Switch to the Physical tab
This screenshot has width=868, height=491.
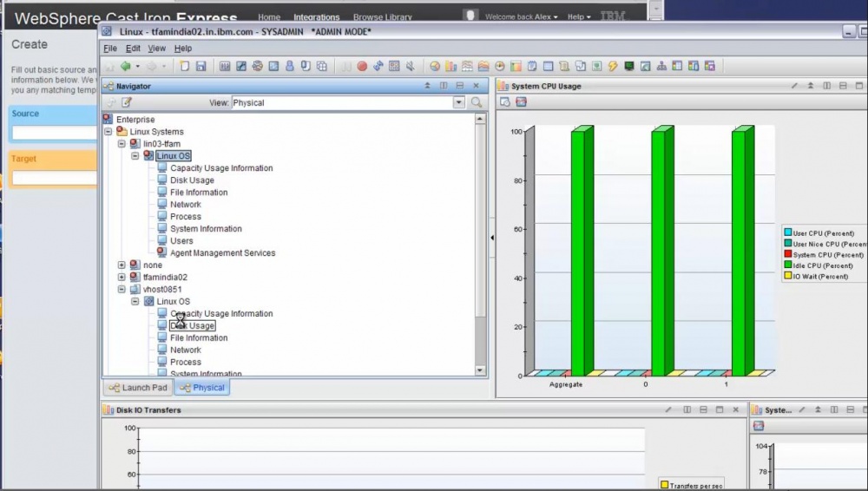click(x=202, y=388)
